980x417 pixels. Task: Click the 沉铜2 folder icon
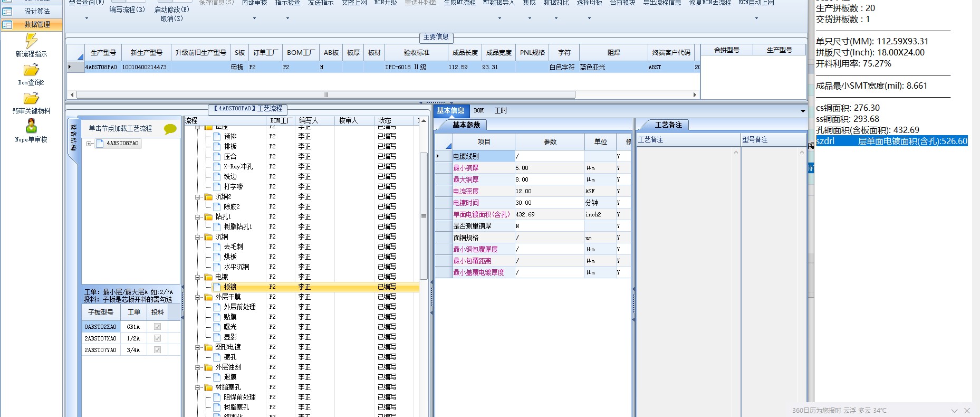(x=208, y=197)
